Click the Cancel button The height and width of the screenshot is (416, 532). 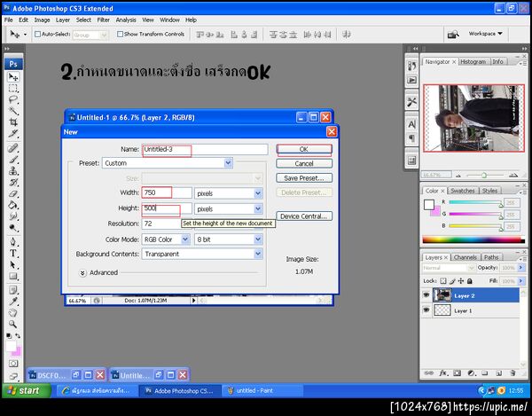[304, 163]
